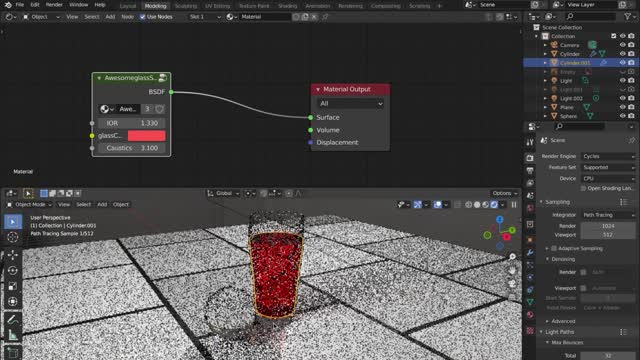
Task: Toggle the Use Nodes checkbox
Action: pyautogui.click(x=142, y=17)
